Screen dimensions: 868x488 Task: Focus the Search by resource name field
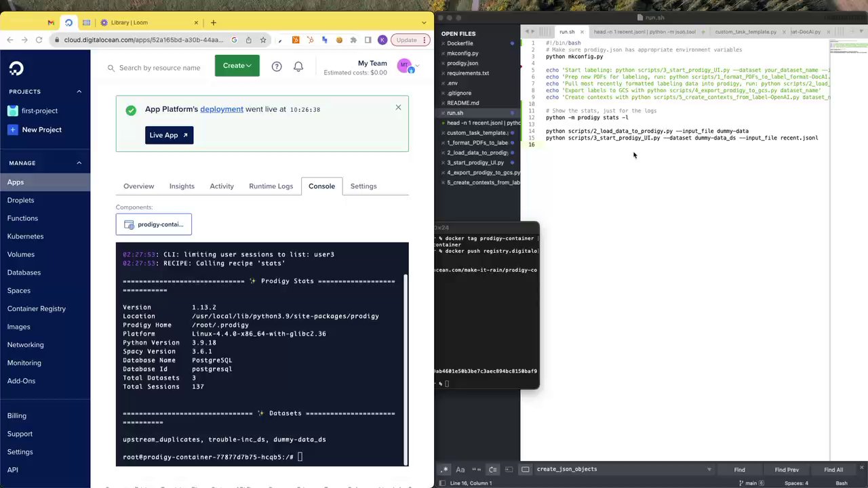coord(159,68)
